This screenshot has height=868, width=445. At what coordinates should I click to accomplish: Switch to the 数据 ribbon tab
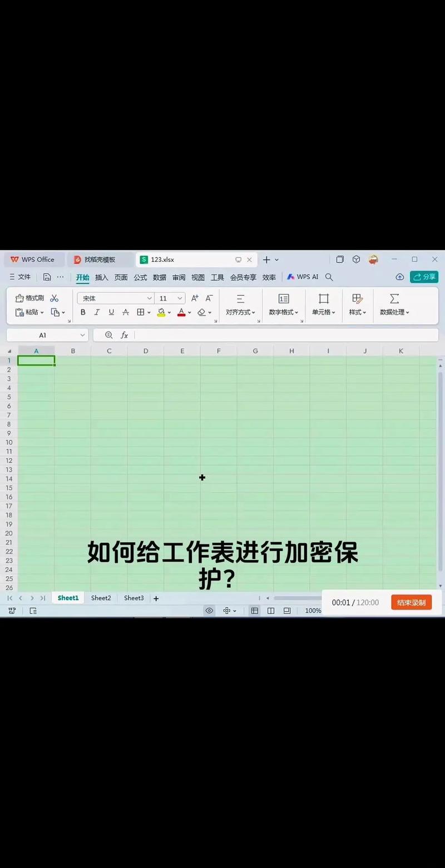(x=159, y=277)
